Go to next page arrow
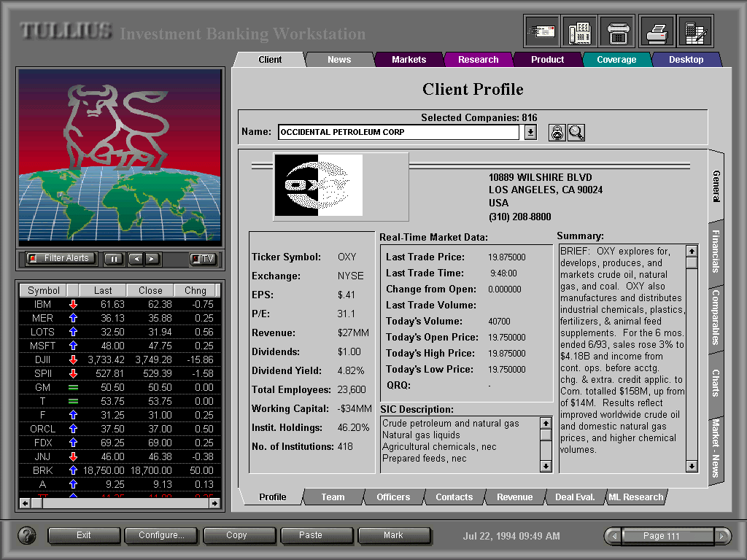747x560 pixels. pyautogui.click(x=721, y=536)
